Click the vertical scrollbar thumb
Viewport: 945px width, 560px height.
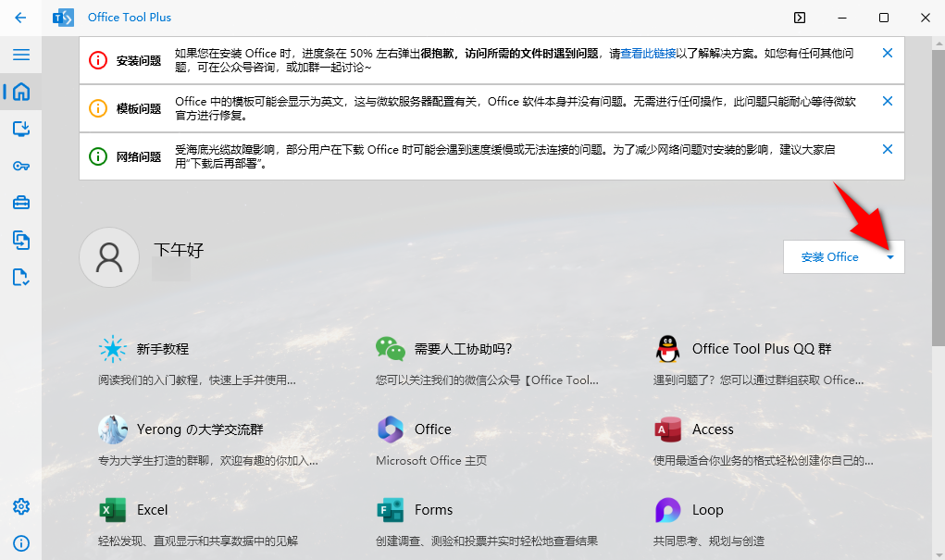click(x=938, y=198)
